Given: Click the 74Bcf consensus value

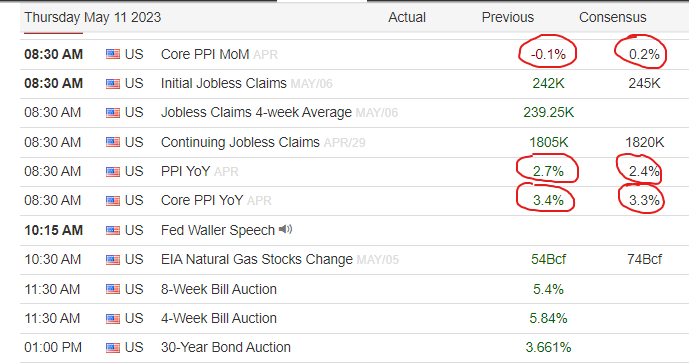Looking at the screenshot, I should pyautogui.click(x=644, y=259).
